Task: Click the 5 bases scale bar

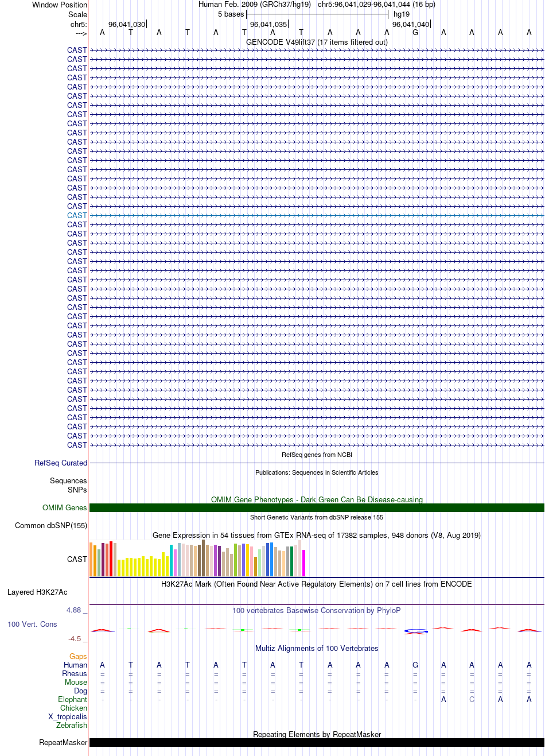Action: [317, 14]
